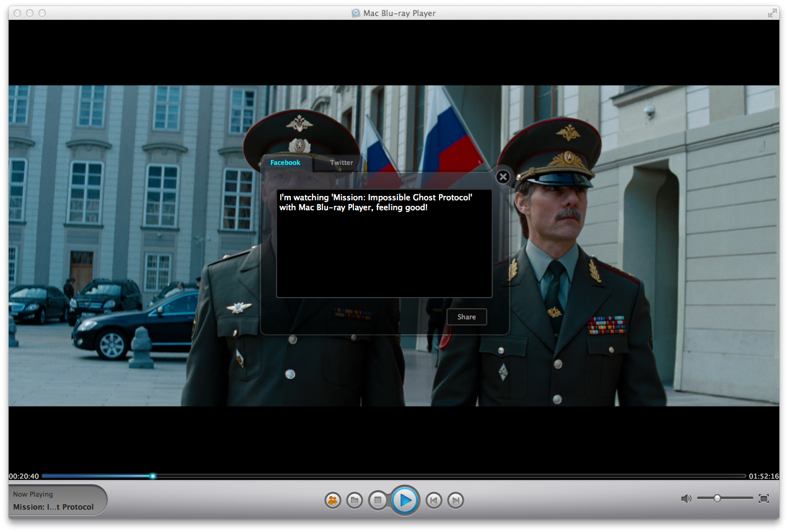Enter full screen via title bar arrows
Viewport: 788px width, 532px height.
[x=773, y=13]
